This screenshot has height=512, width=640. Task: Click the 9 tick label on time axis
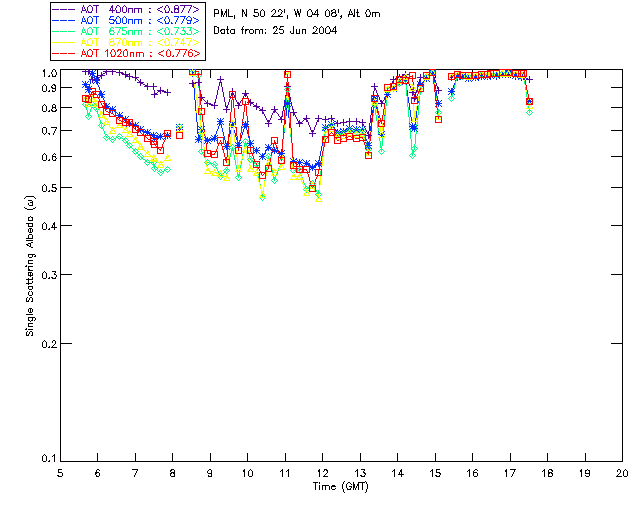(210, 473)
